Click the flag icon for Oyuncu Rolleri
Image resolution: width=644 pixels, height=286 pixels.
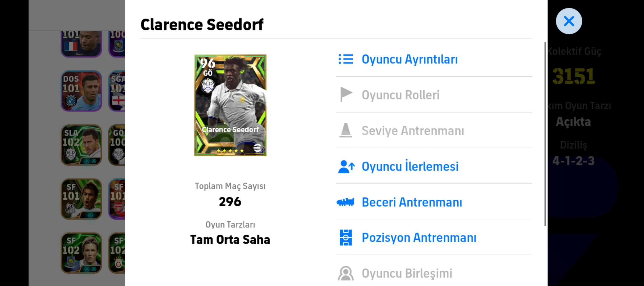[346, 95]
